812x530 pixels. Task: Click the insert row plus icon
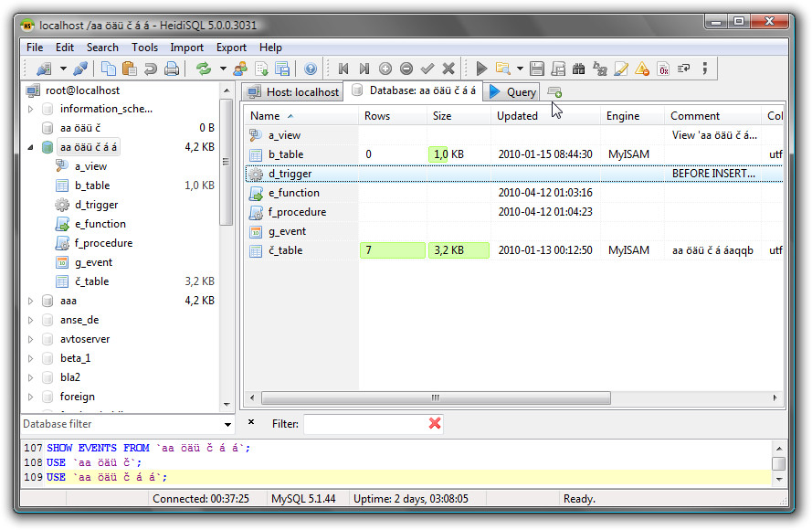tap(385, 69)
